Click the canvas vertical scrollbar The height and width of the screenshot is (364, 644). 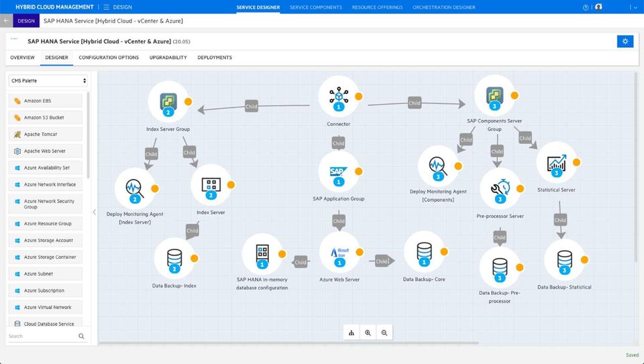tap(636, 168)
